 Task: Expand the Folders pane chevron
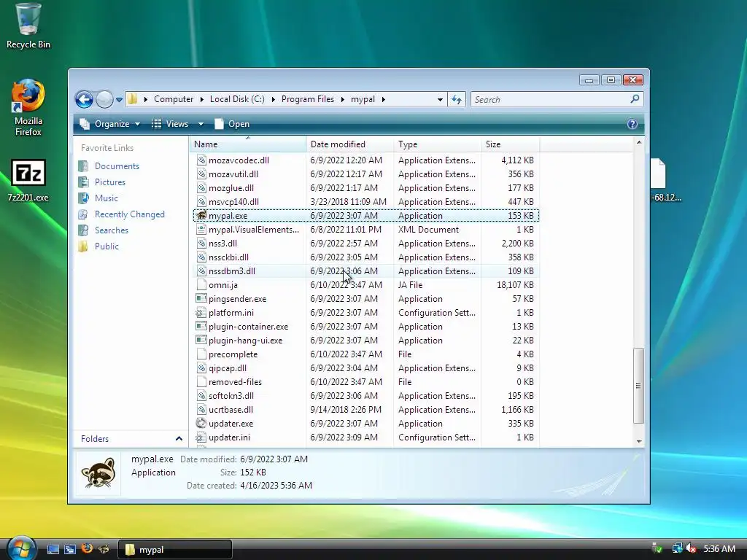[179, 438]
